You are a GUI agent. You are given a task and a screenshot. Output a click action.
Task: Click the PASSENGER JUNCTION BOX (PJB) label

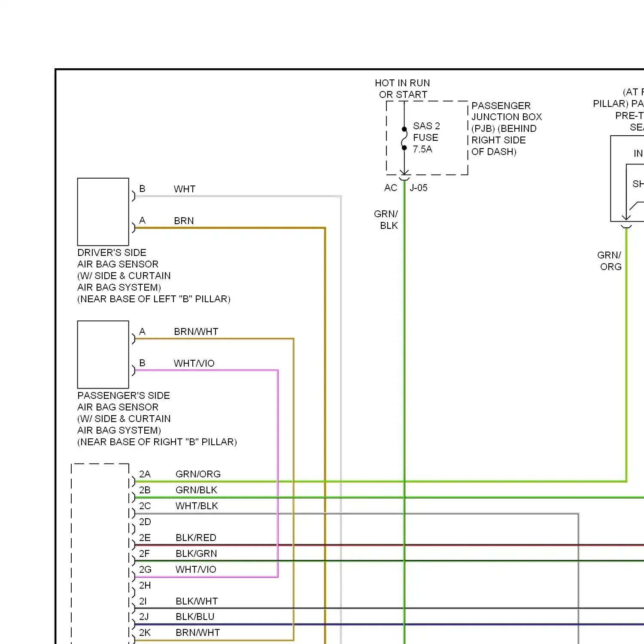pyautogui.click(x=507, y=128)
